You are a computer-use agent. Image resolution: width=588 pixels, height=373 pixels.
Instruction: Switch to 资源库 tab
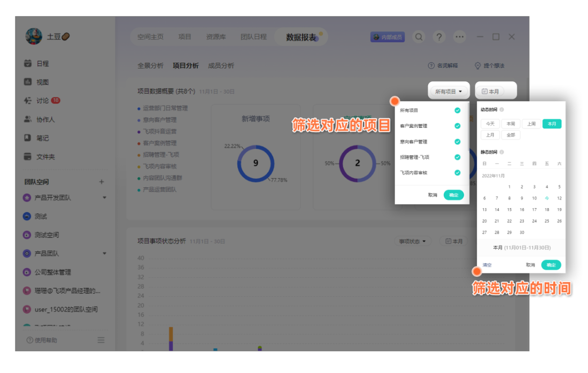coord(215,37)
